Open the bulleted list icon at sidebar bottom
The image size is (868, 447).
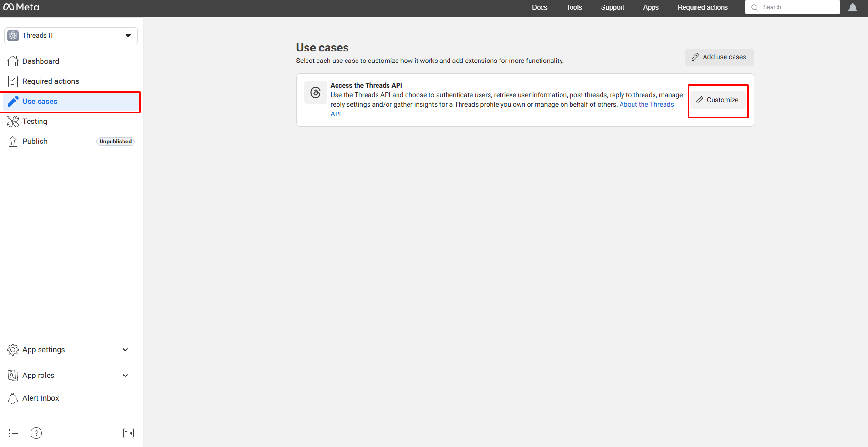pos(13,433)
